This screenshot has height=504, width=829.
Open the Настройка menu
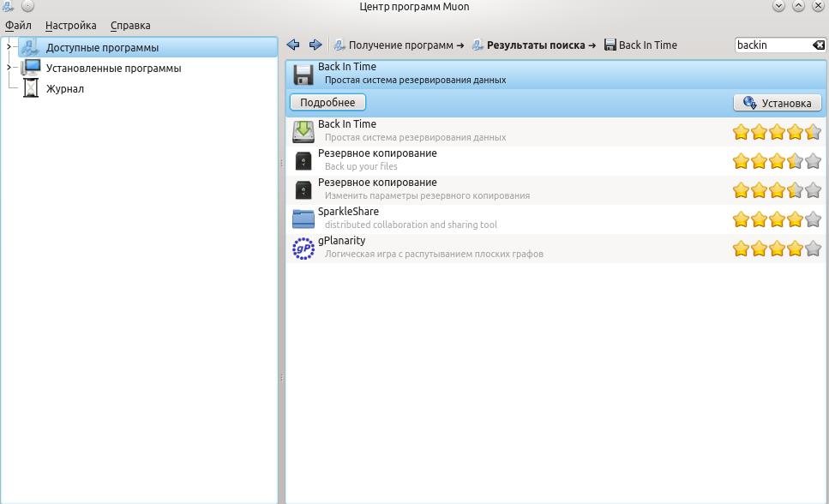[x=71, y=26]
